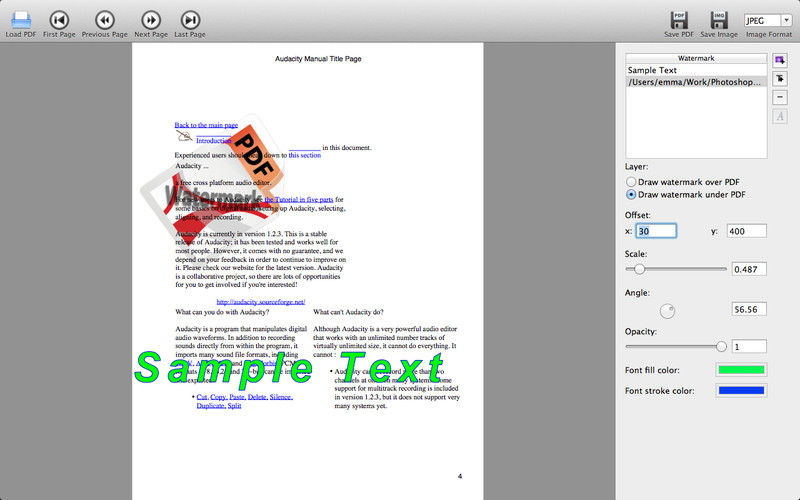The image size is (800, 500).
Task: Select Draw watermark under PDF
Action: coord(631,194)
